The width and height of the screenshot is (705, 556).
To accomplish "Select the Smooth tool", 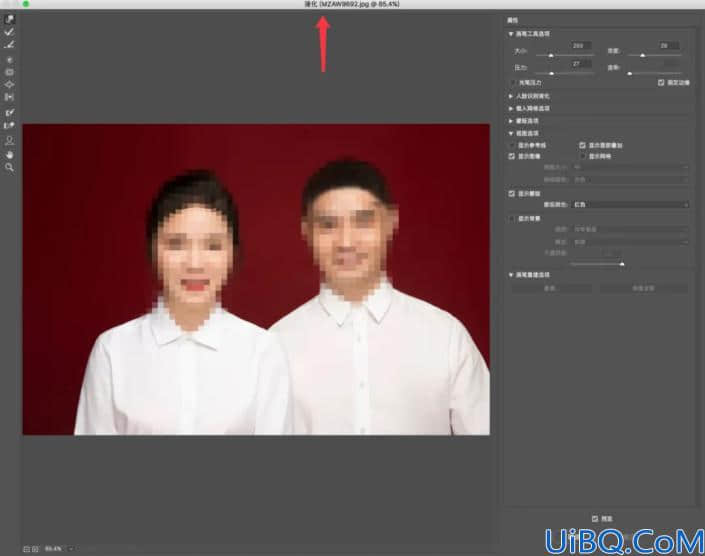I will (x=9, y=44).
